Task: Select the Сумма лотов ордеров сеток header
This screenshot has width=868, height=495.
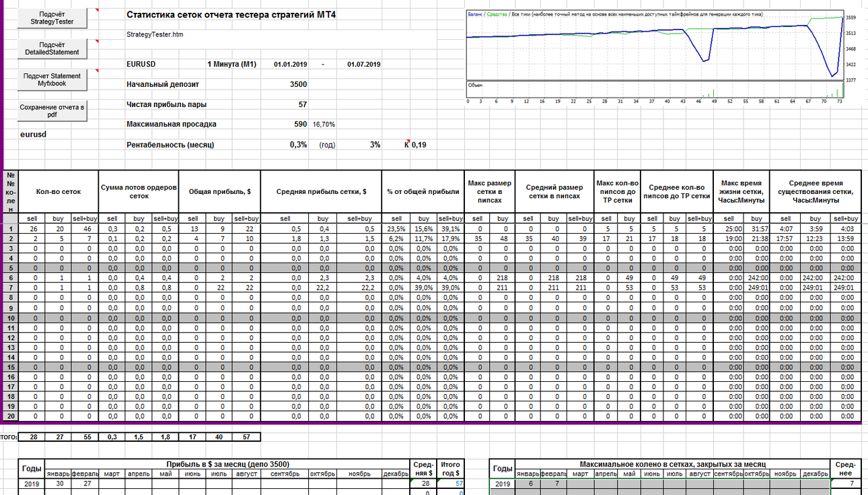Action: tap(139, 192)
